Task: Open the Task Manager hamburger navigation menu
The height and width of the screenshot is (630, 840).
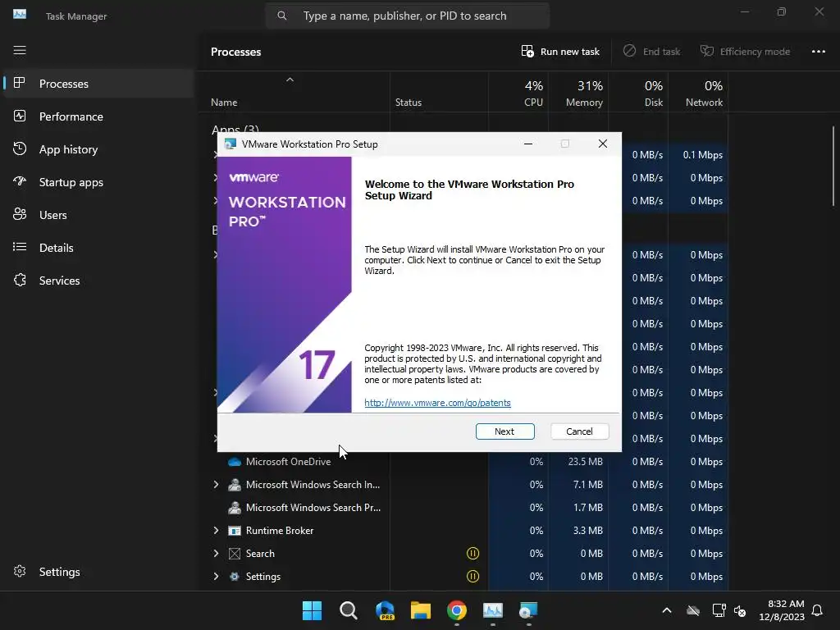Action: (x=20, y=50)
